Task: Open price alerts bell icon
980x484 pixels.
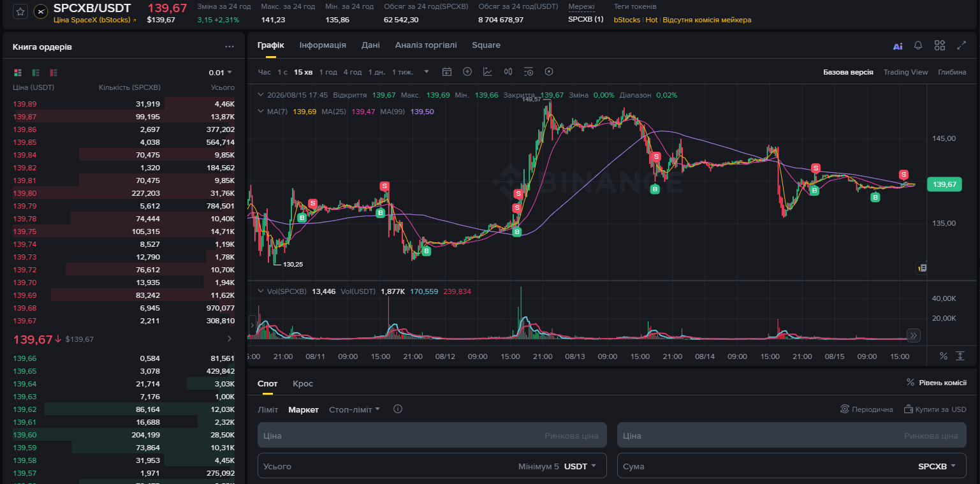Action: point(918,45)
